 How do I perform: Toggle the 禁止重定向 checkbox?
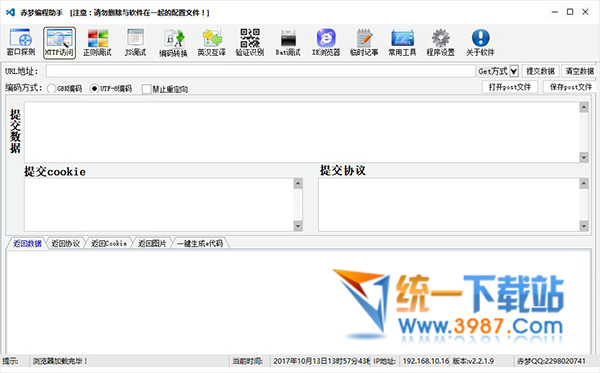(x=146, y=89)
